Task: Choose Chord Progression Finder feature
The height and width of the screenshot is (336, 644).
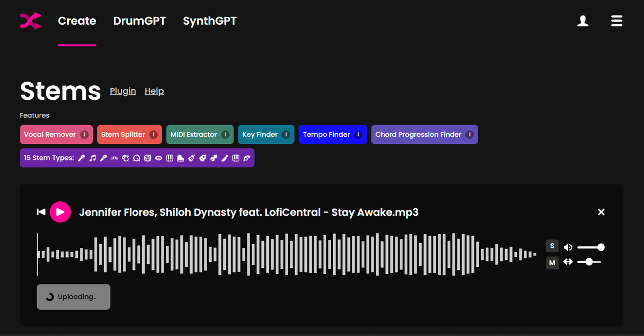Action: [425, 135]
